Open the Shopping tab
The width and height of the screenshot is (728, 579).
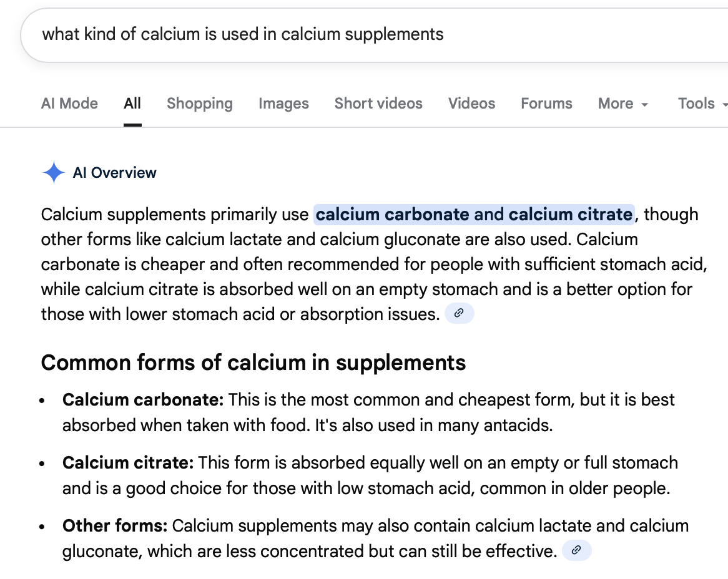point(199,104)
